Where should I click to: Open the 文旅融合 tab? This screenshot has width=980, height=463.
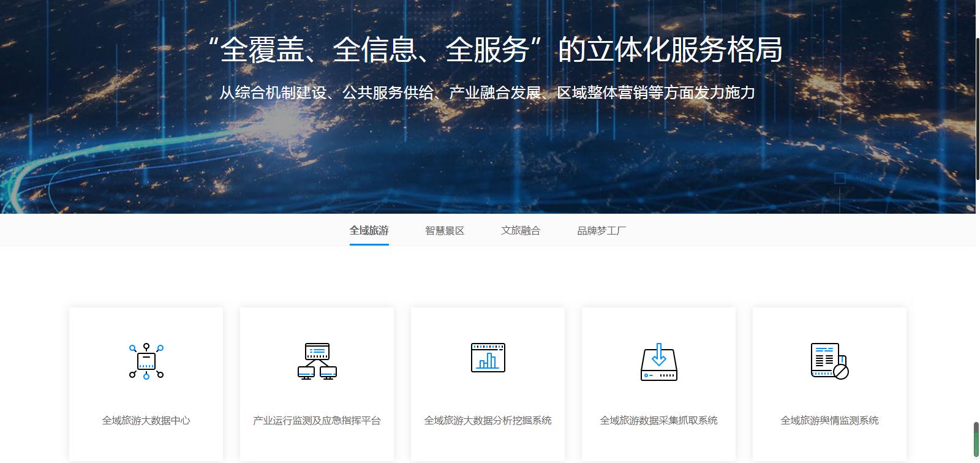click(x=521, y=231)
